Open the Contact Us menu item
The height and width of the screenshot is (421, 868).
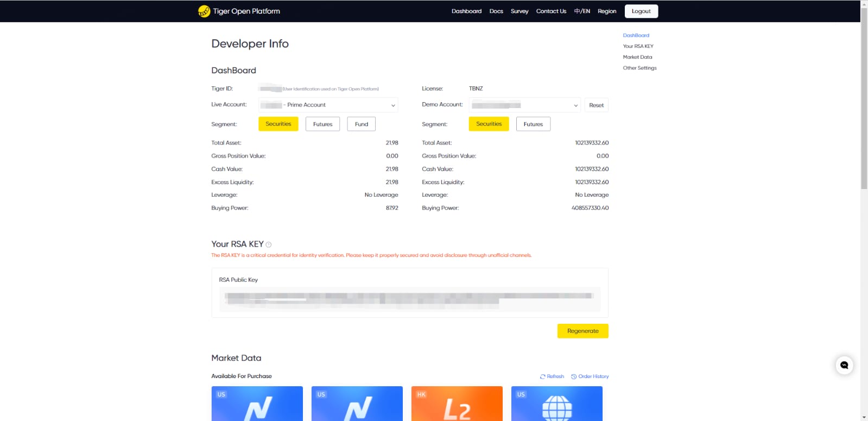(x=551, y=11)
